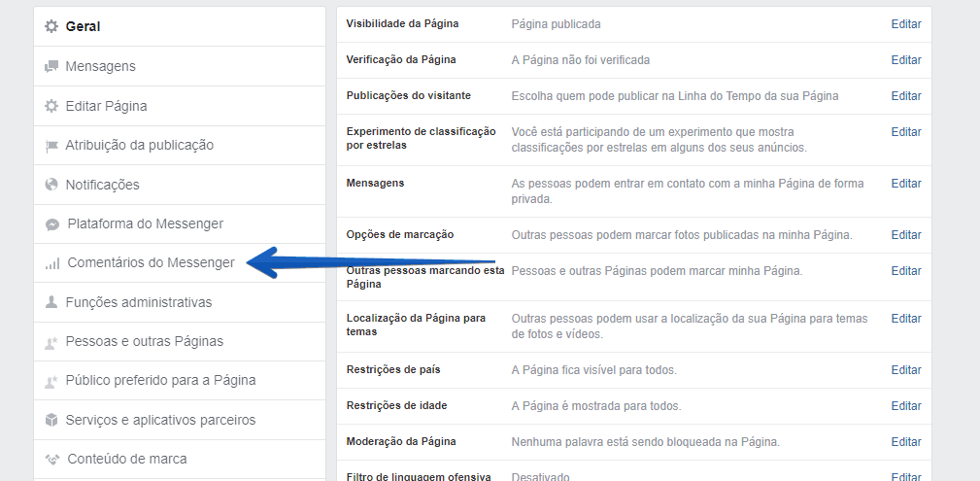The width and height of the screenshot is (980, 481).
Task: Open Público preferido para a Página
Action: click(180, 380)
